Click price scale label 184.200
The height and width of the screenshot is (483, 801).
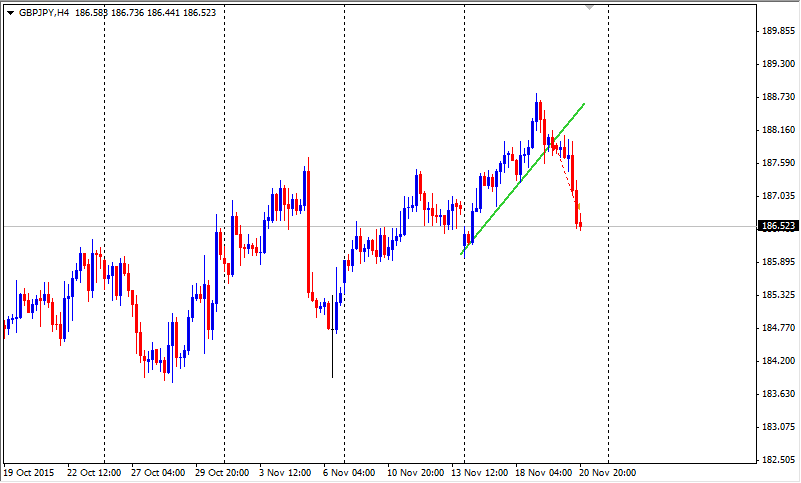tap(779, 361)
